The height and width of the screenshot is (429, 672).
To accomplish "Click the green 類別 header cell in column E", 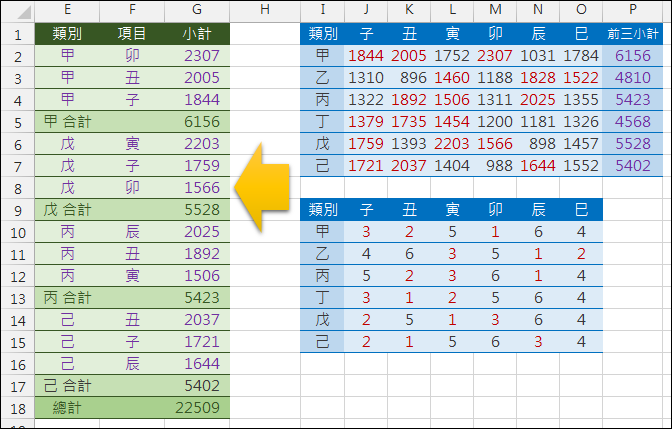I will [67, 34].
